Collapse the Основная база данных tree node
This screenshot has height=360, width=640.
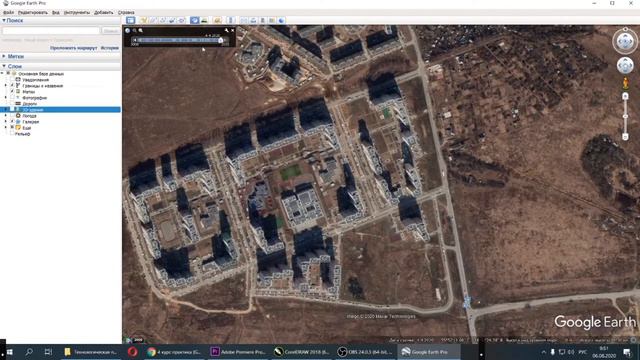2,73
